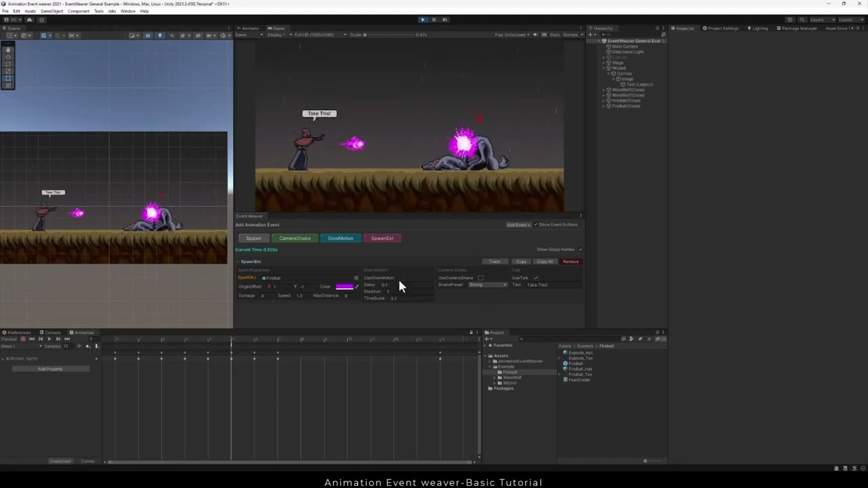This screenshot has width=868, height=488.
Task: Select the Move tool in Scene view
Action: pyautogui.click(x=8, y=57)
